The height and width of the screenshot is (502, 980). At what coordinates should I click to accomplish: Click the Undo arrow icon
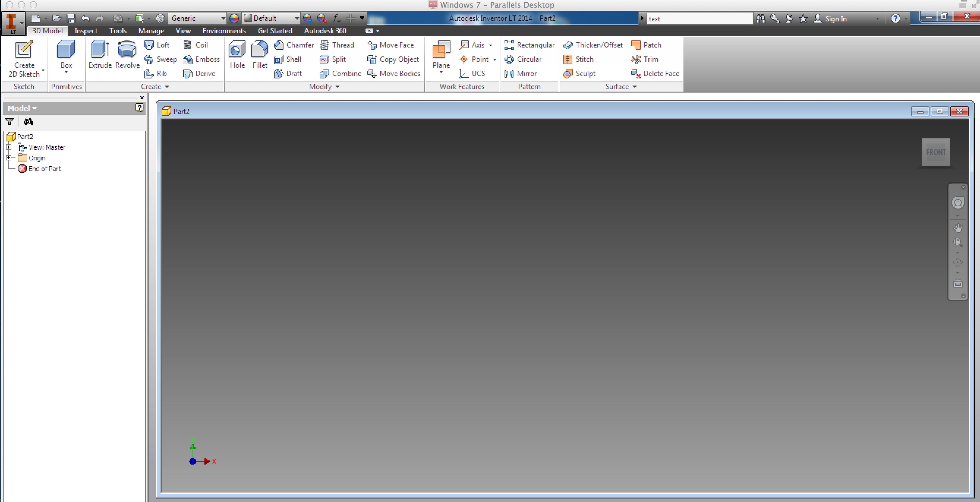click(x=85, y=18)
